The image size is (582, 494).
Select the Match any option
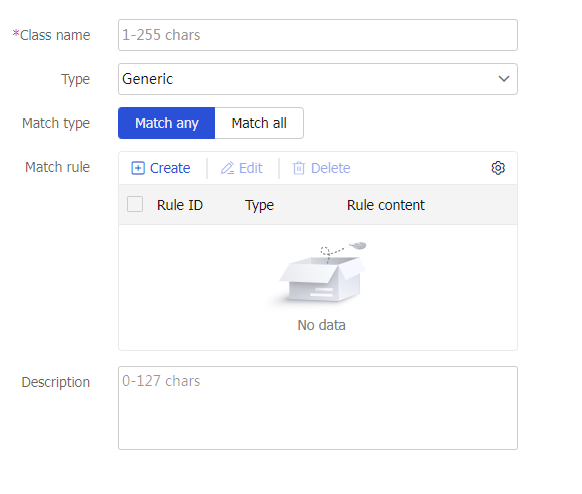pos(167,123)
